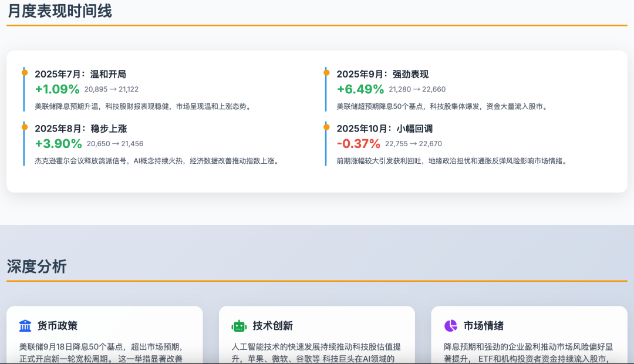The image size is (634, 364).
Task: Open the 货币政策 analysis card title
Action: click(58, 326)
